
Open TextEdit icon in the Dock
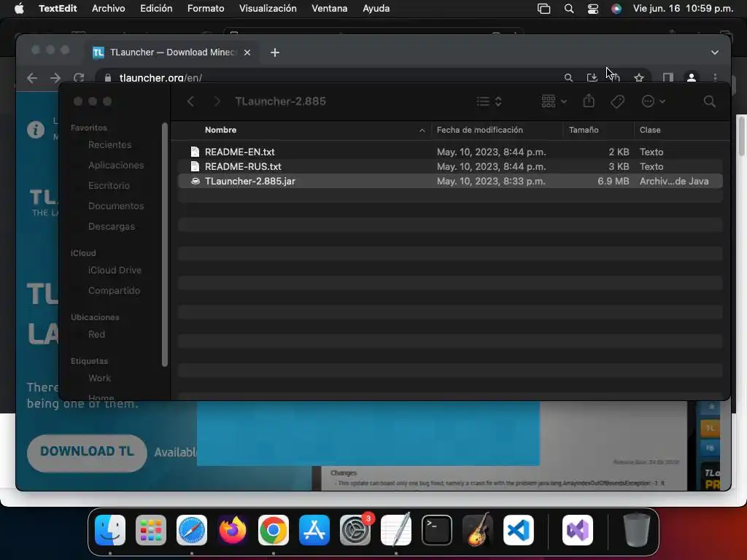(x=396, y=530)
